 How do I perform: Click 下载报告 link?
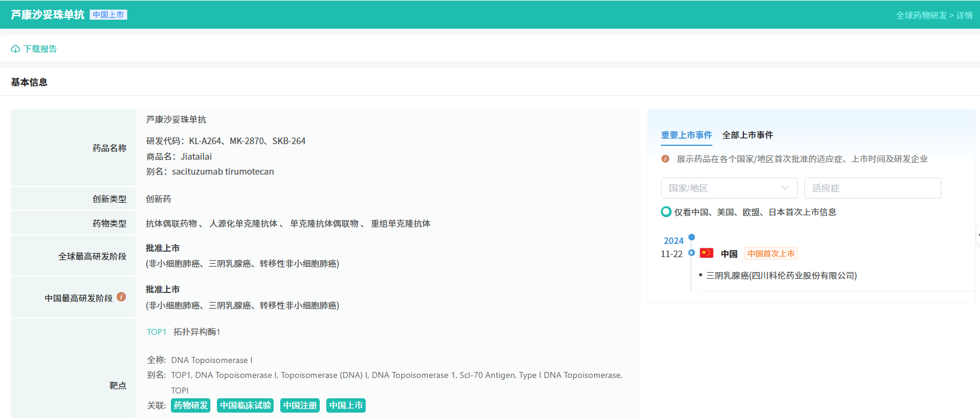point(40,49)
